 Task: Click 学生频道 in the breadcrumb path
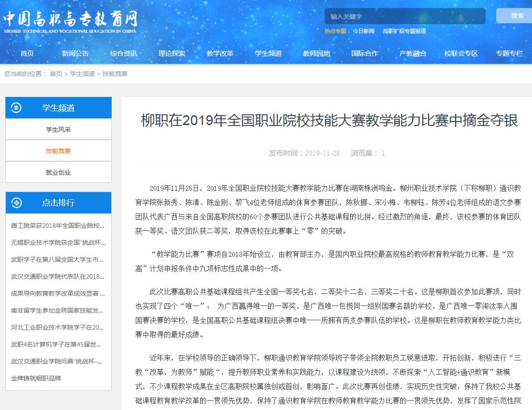(x=82, y=74)
